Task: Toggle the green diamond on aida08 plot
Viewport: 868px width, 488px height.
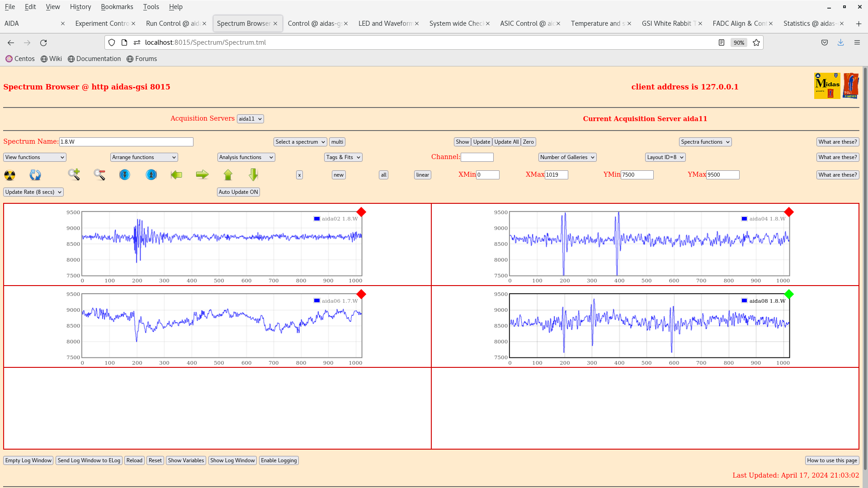Action: point(789,294)
